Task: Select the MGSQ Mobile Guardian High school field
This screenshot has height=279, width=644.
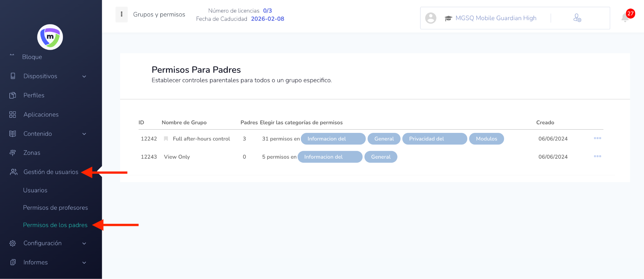Action: 496,18
